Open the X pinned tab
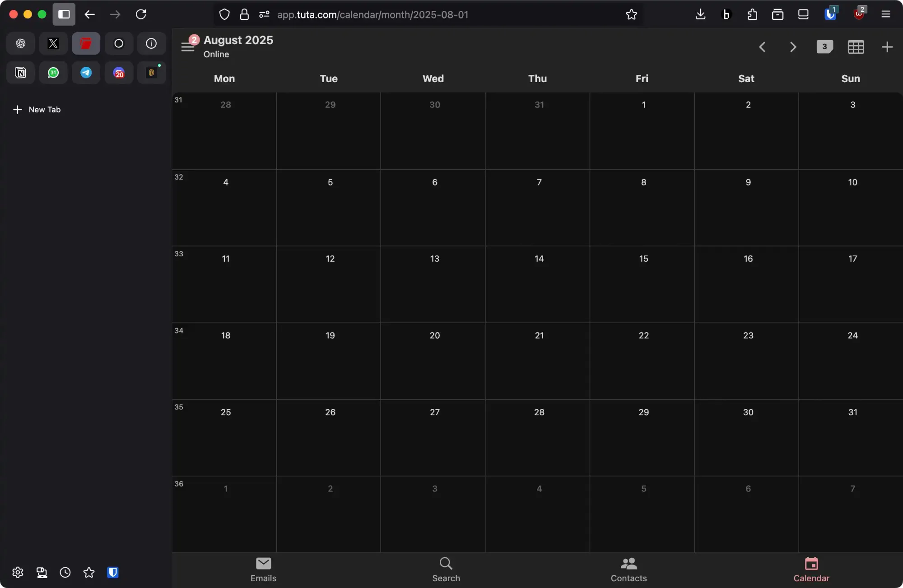The image size is (903, 588). tap(53, 43)
